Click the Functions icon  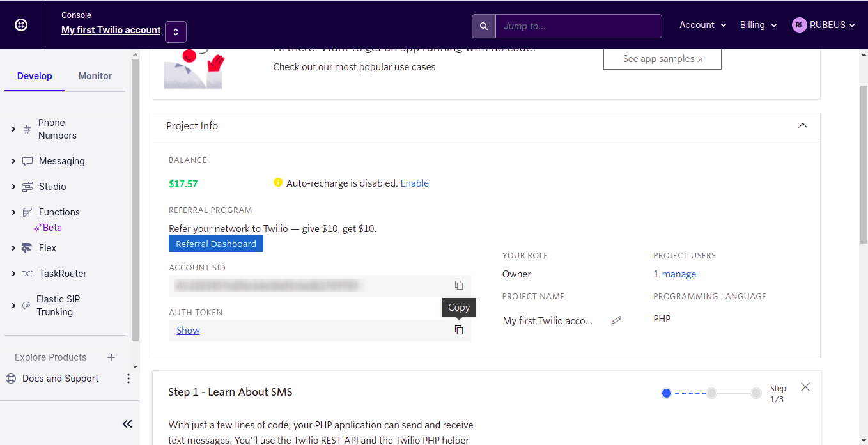(27, 212)
